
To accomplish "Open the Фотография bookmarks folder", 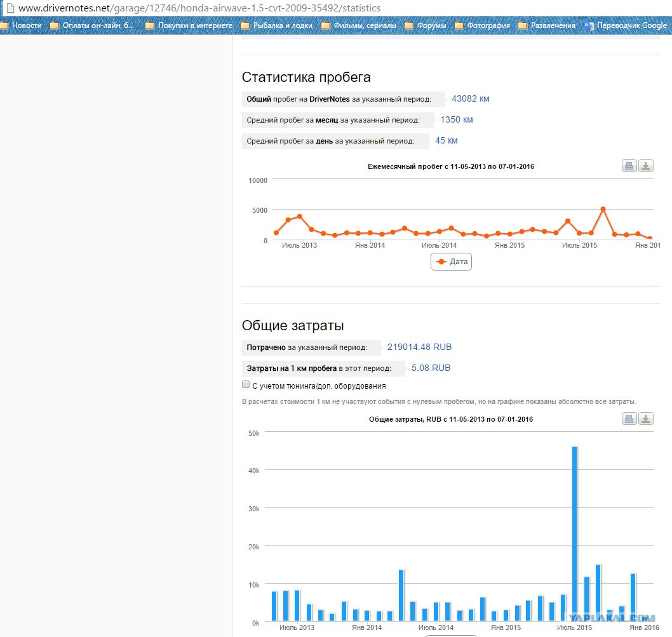I will click(483, 25).
